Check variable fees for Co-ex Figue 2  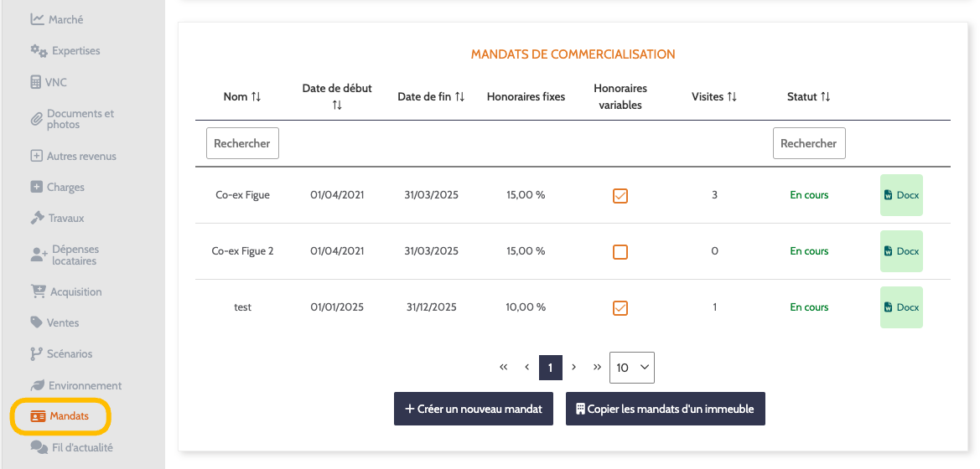(620, 252)
